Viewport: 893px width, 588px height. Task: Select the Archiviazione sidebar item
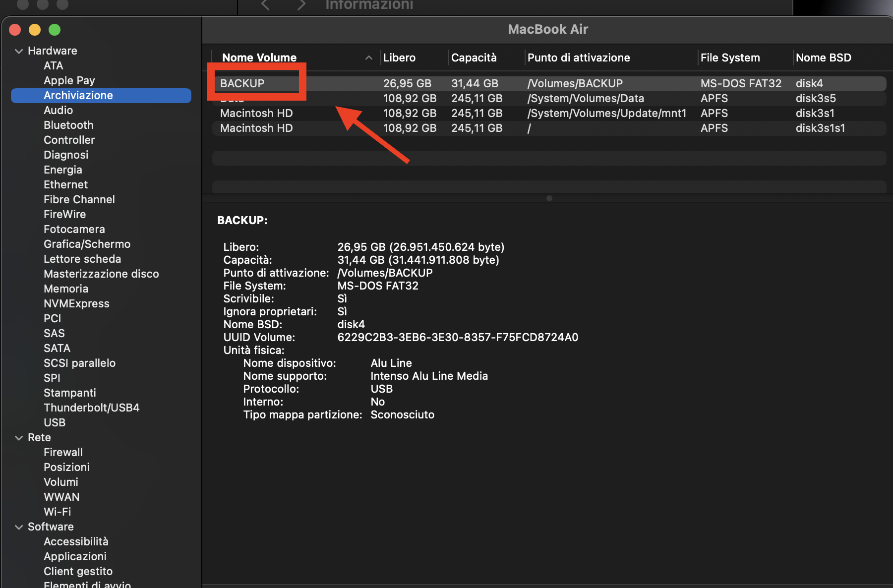point(78,96)
